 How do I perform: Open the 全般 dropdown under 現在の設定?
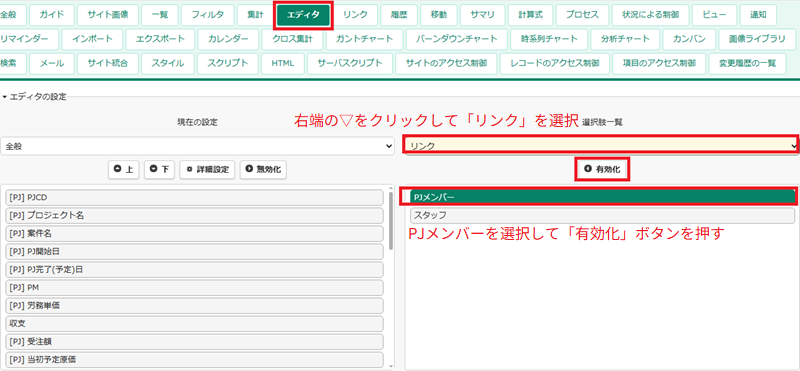(197, 146)
